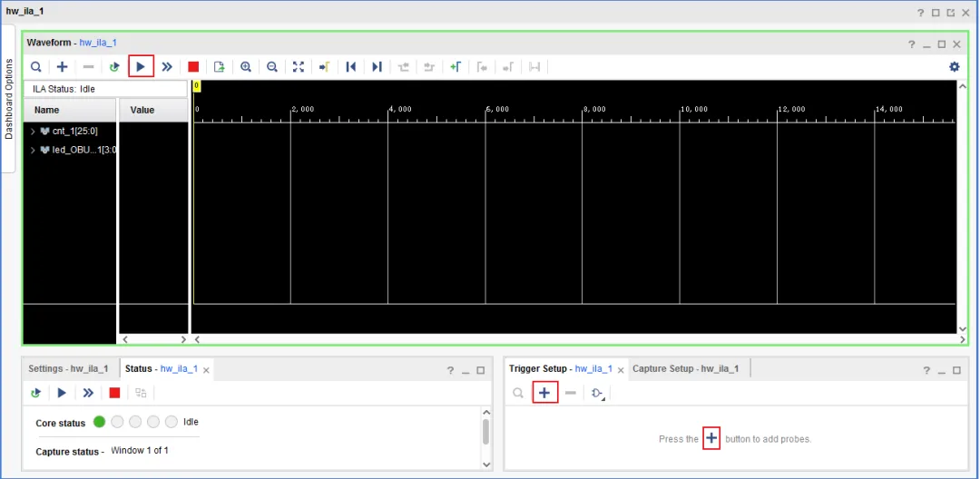Open trigger condition logic dropdown
Image resolution: width=980 pixels, height=479 pixels.
tap(599, 394)
